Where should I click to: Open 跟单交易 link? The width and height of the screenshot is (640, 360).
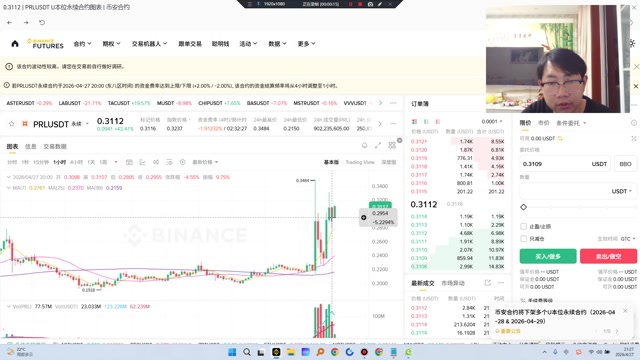190,44
